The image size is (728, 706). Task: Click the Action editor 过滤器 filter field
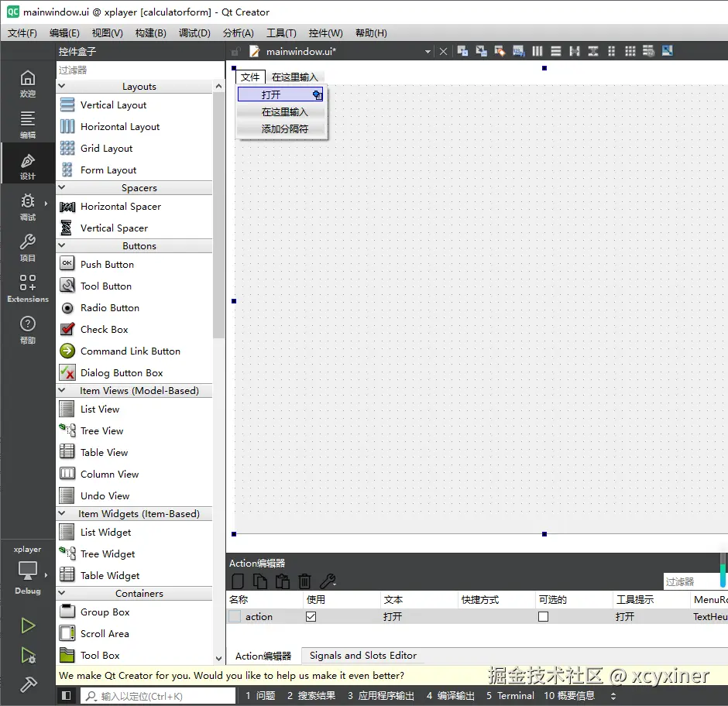692,581
